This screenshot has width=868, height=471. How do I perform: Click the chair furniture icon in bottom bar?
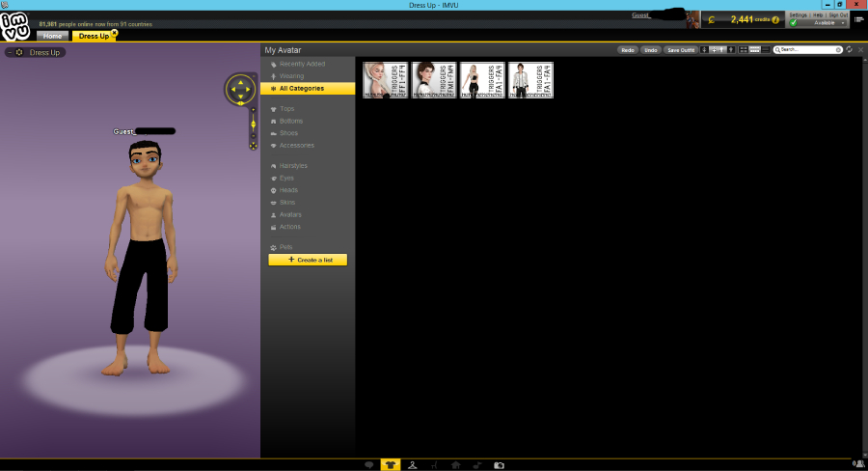coord(434,465)
